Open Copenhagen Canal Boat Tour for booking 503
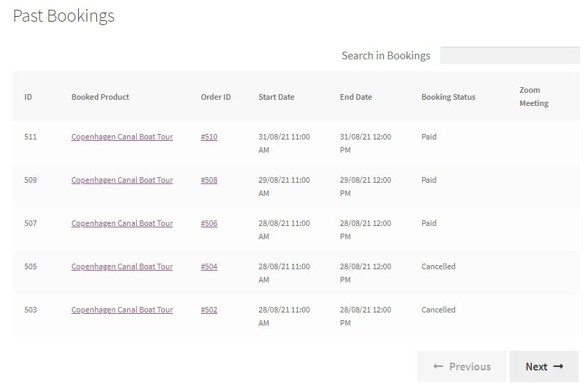Viewport: 587px width, 392px height. [122, 310]
